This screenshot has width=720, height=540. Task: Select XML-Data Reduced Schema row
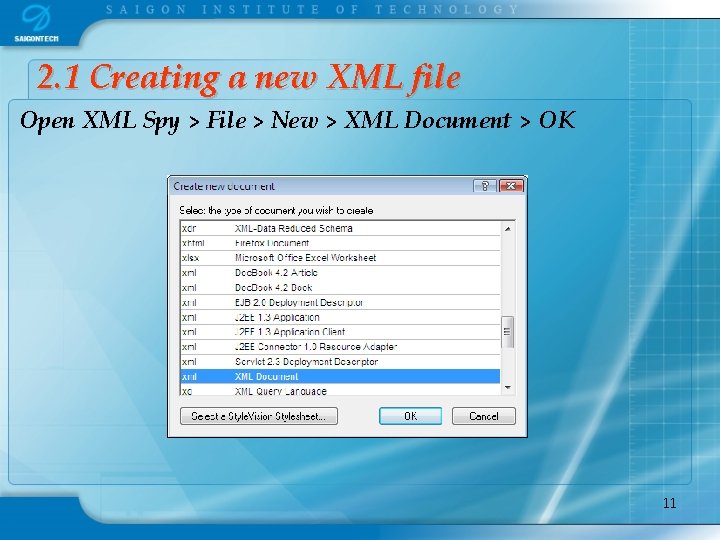point(340,228)
